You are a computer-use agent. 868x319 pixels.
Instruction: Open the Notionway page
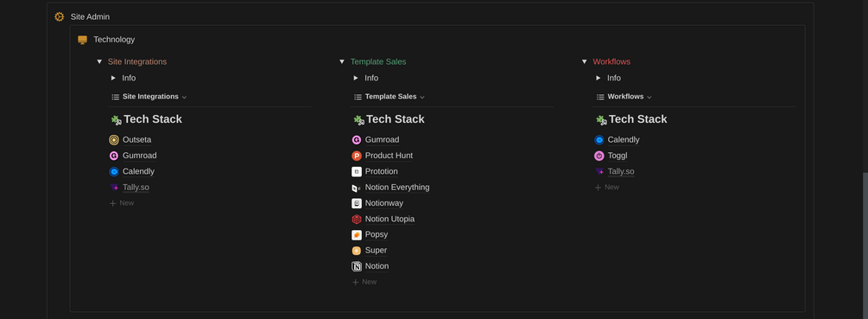[384, 203]
